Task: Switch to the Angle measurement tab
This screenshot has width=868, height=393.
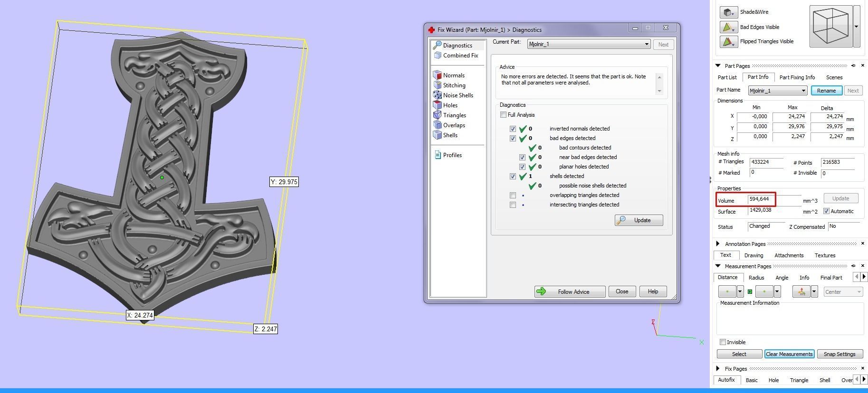Action: coord(782,278)
